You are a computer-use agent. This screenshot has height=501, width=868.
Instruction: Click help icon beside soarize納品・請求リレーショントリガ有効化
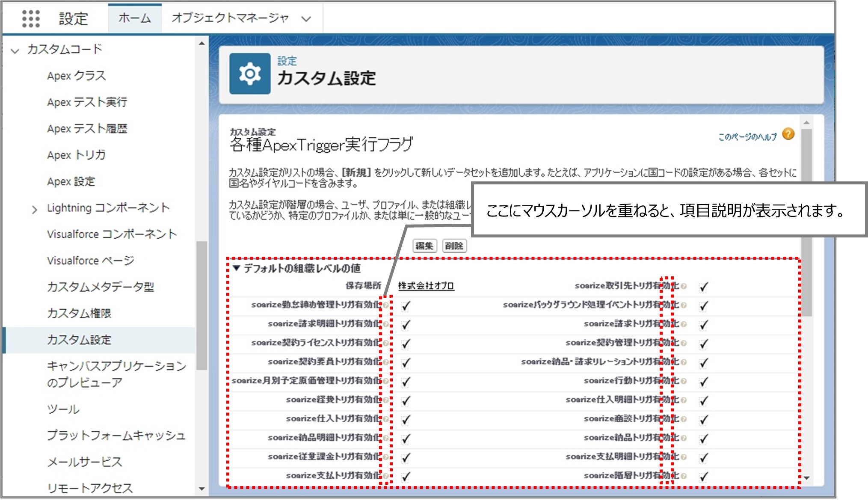pos(684,362)
